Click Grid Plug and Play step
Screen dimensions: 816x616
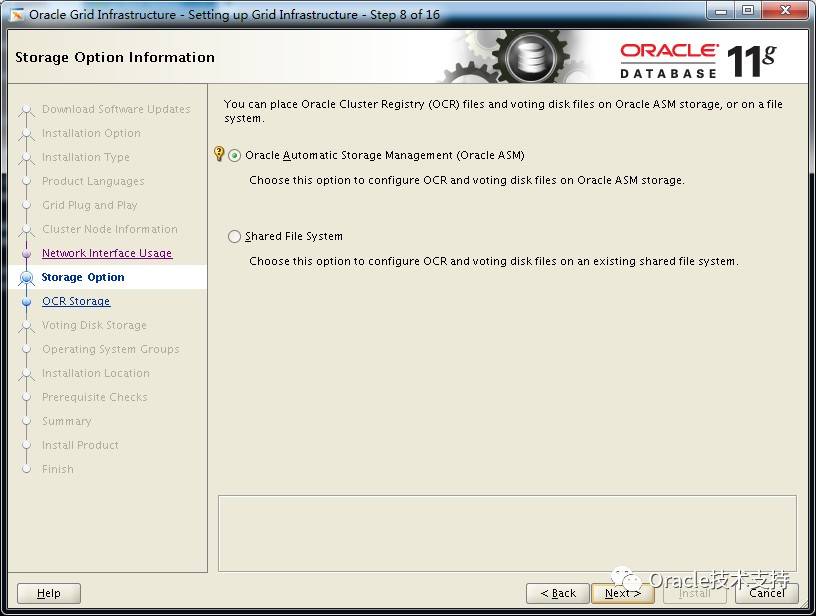[90, 205]
